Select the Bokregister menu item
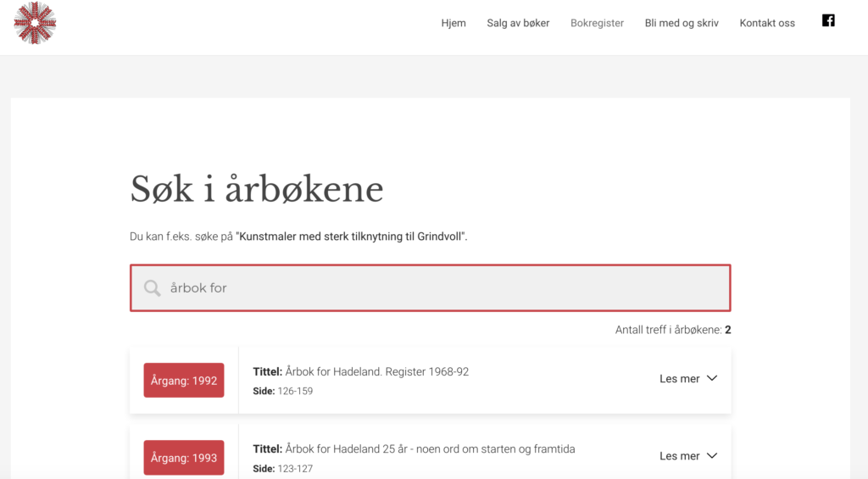Viewport: 868px width, 479px height. (597, 23)
